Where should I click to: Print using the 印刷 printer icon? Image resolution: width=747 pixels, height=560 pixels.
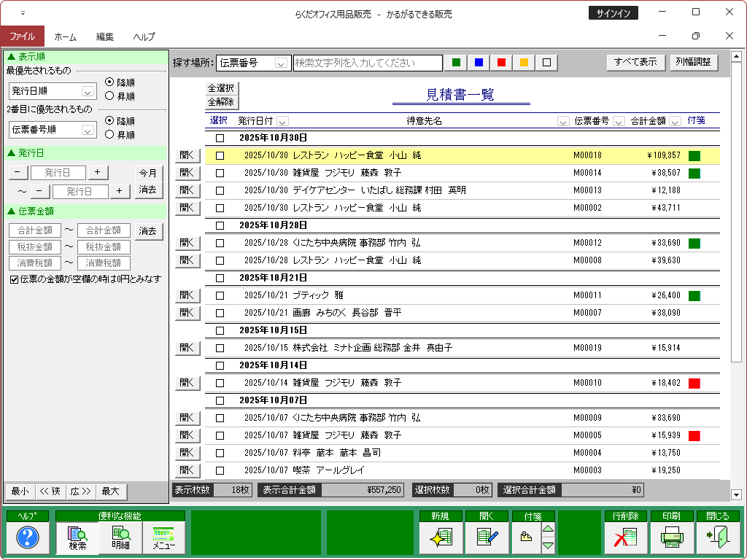[x=671, y=538]
